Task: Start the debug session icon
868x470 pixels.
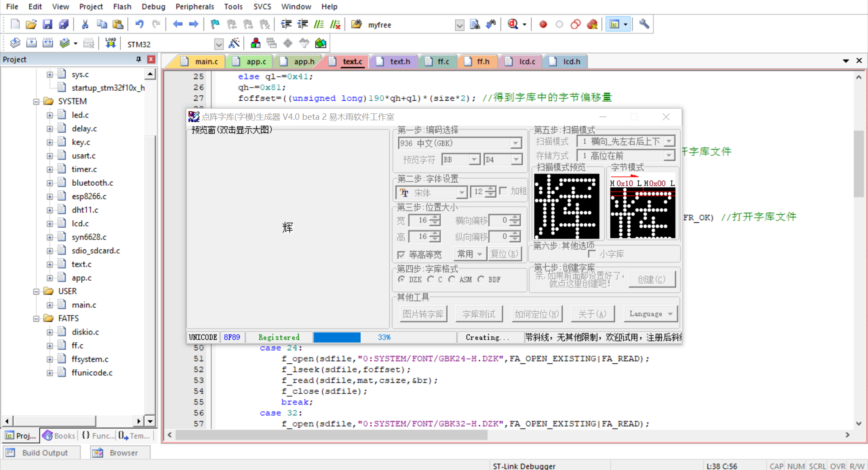Action: (x=513, y=24)
